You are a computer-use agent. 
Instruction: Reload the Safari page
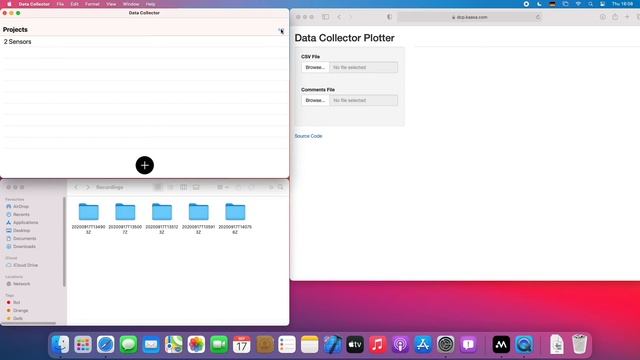pos(538,17)
